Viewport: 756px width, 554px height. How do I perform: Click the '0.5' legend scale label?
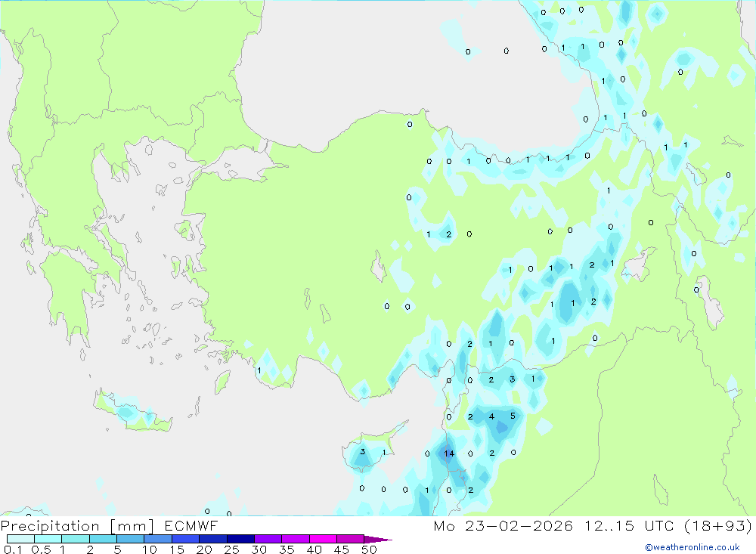41,549
